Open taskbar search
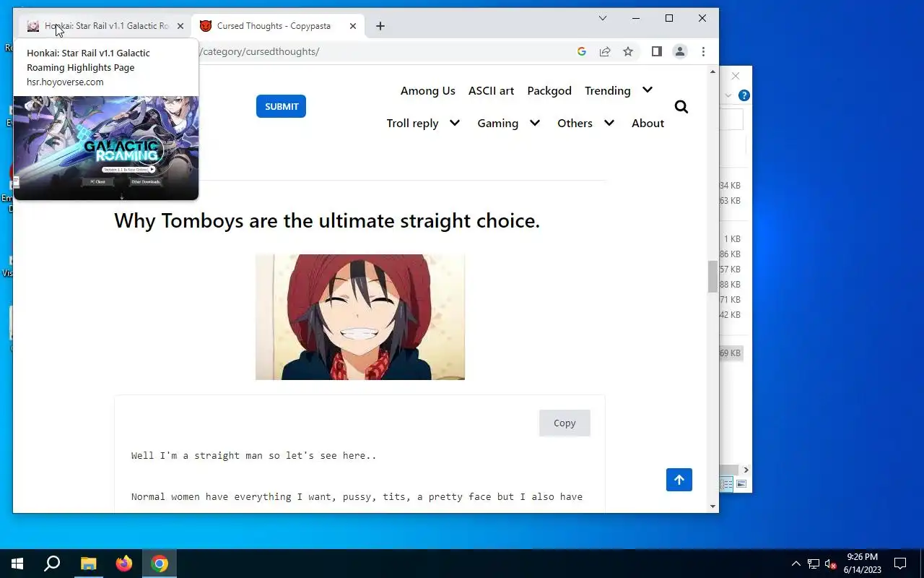924x578 pixels. coord(52,564)
